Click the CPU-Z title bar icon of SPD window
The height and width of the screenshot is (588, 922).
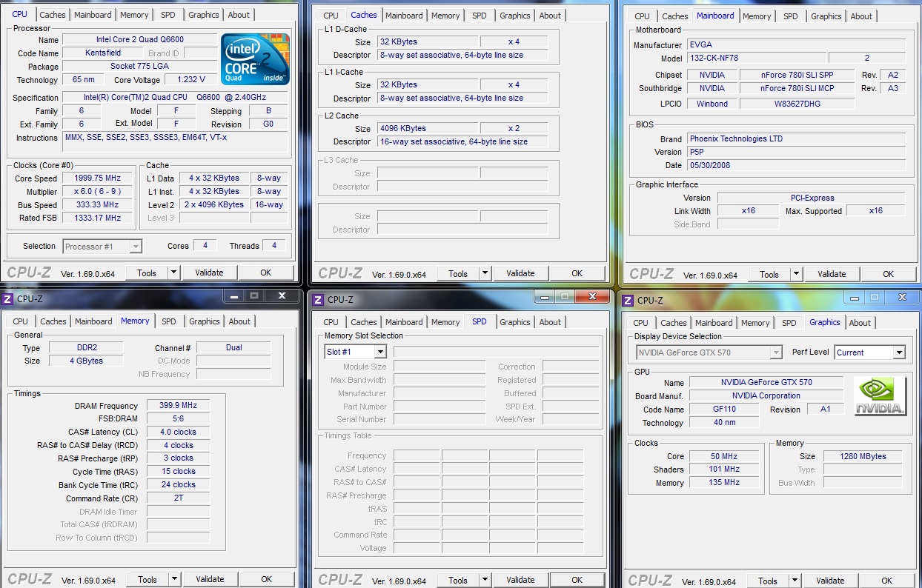[x=318, y=299]
